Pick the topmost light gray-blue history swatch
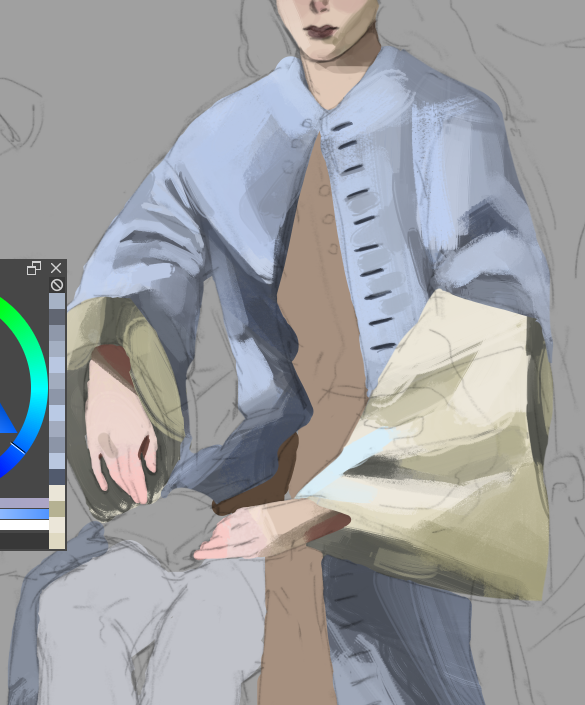585x705 pixels. click(x=57, y=301)
